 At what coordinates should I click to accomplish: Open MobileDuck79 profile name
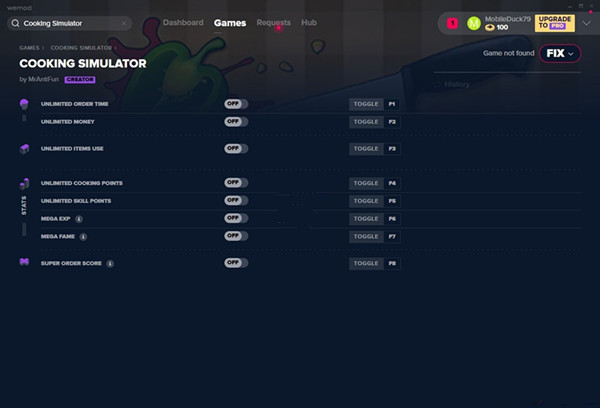507,19
